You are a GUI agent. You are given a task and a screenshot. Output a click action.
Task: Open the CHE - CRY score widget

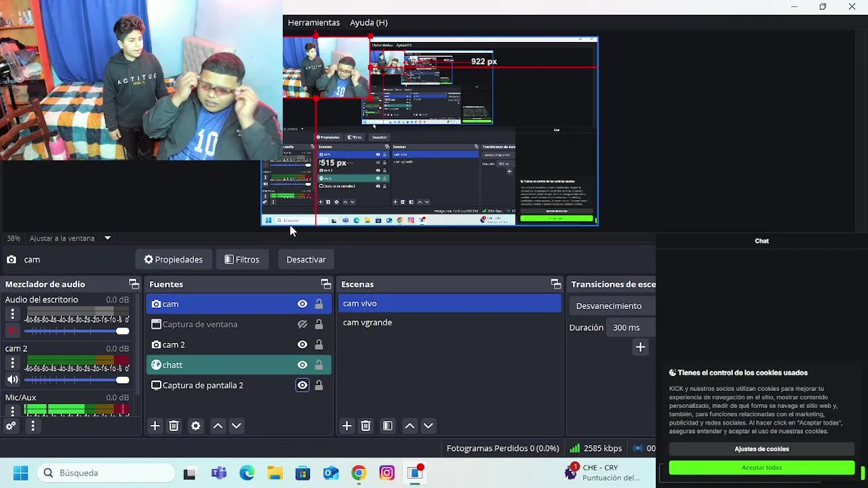point(603,472)
